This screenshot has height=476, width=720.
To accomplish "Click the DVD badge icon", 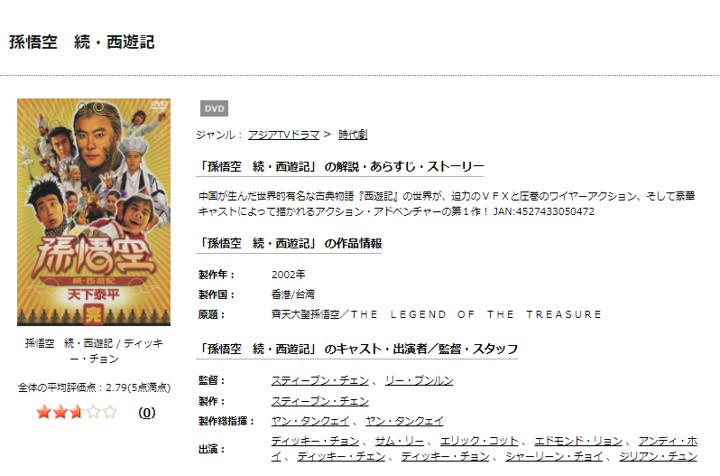I will point(214,108).
